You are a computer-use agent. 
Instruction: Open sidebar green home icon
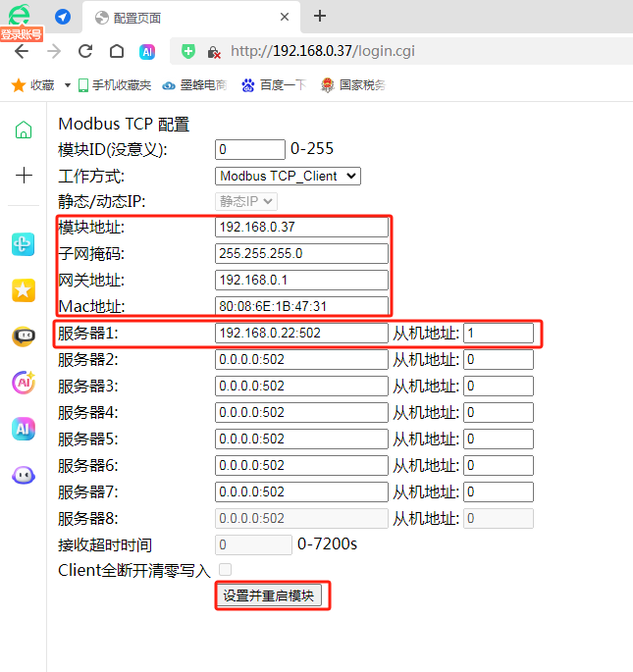click(x=24, y=129)
